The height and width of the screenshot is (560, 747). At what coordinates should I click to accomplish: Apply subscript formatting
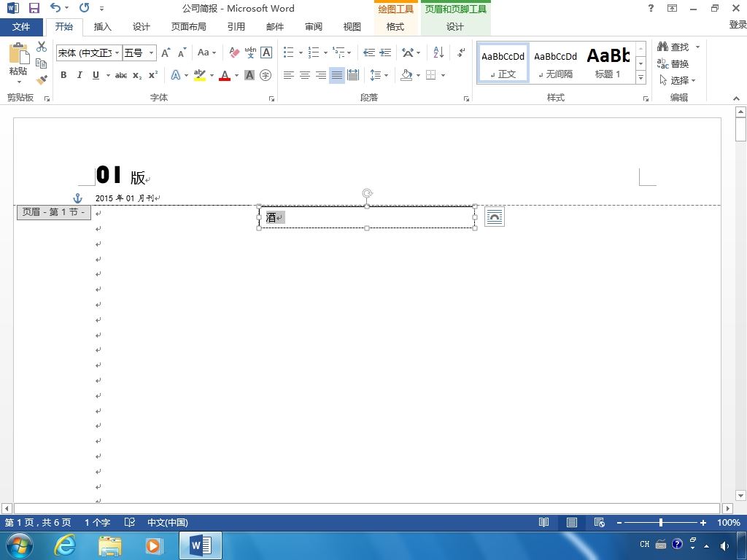tap(137, 75)
